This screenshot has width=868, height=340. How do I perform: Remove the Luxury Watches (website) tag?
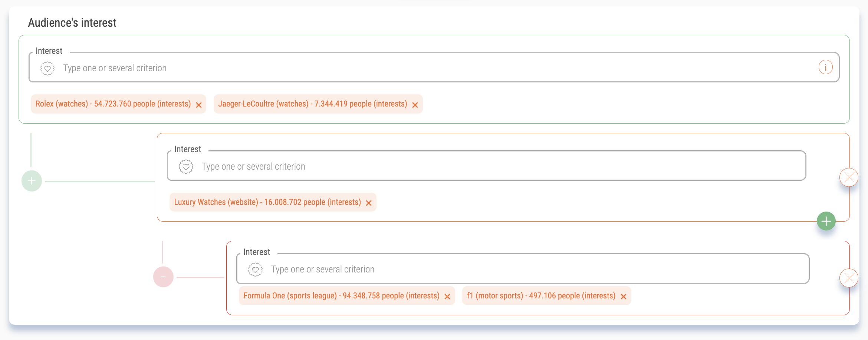coord(369,203)
